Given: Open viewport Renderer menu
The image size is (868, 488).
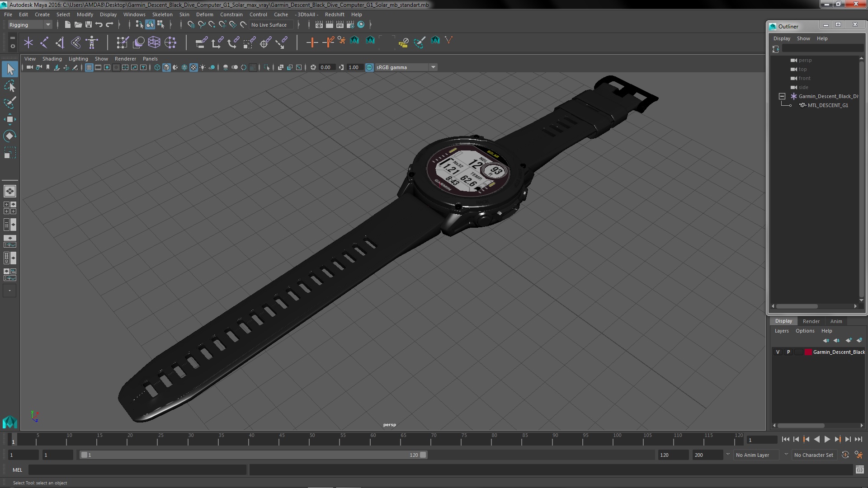Looking at the screenshot, I should [x=125, y=59].
